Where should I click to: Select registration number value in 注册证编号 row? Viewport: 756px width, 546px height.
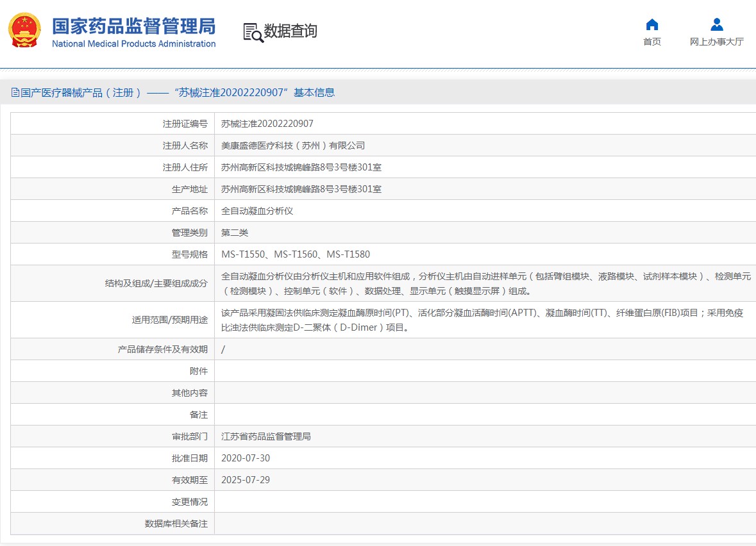pos(267,124)
